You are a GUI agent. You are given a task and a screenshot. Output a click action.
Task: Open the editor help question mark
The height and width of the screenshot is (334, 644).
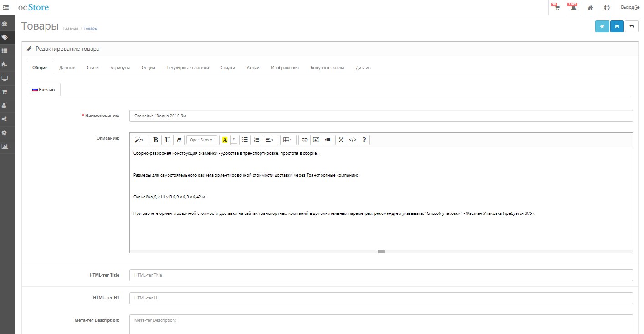point(364,140)
